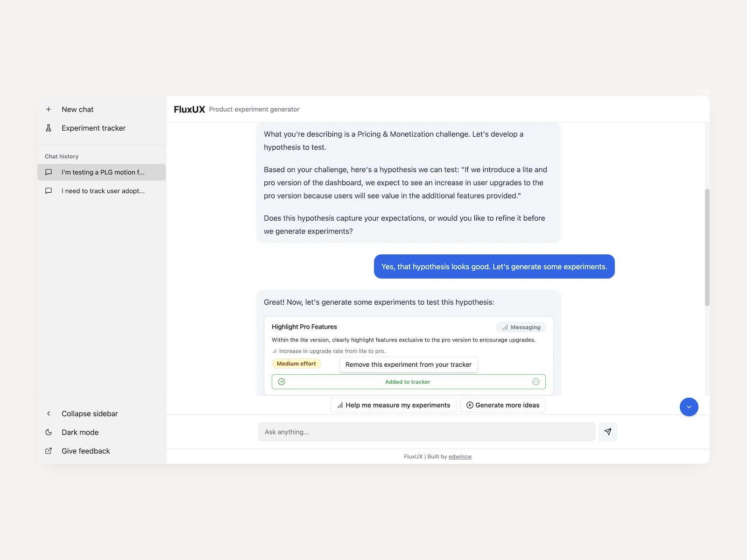Toggle Dark mode moon icon

click(x=49, y=432)
